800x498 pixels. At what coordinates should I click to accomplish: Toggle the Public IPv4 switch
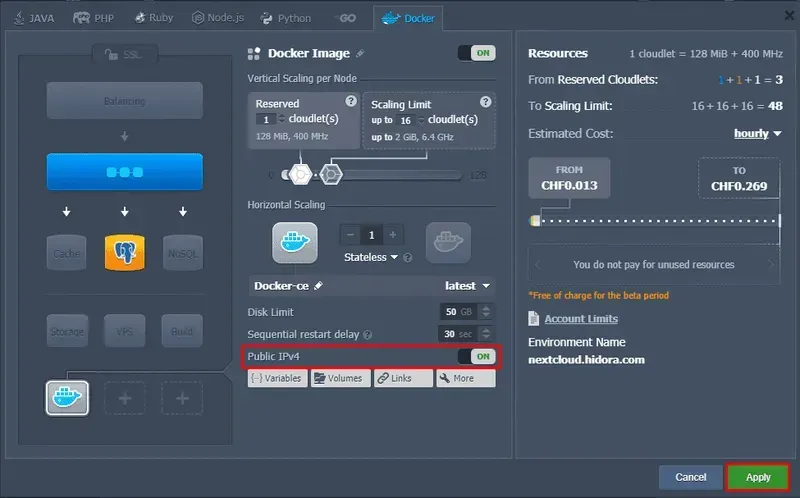(x=477, y=356)
